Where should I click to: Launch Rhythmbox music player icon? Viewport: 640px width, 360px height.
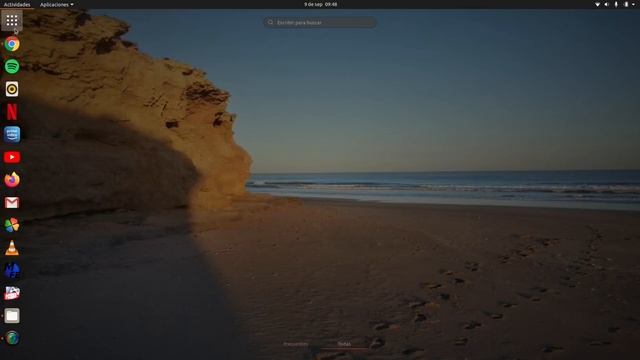12,89
